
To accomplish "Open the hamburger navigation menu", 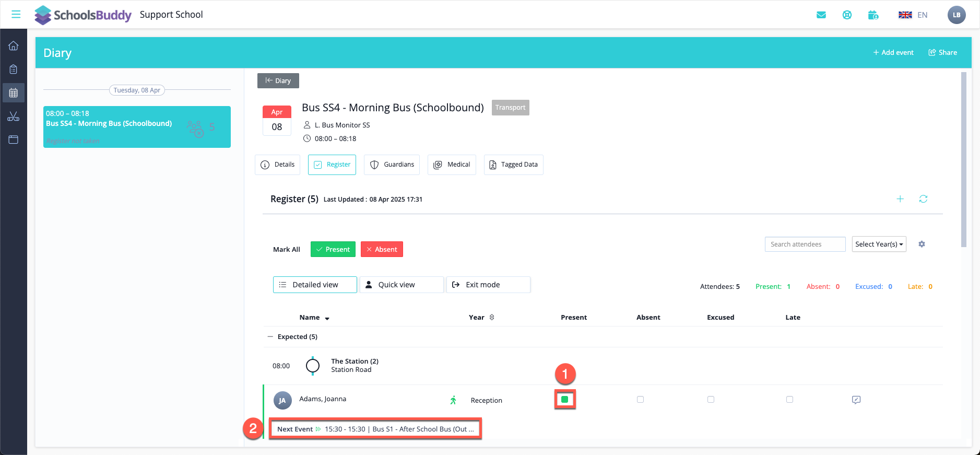I will click(x=16, y=15).
